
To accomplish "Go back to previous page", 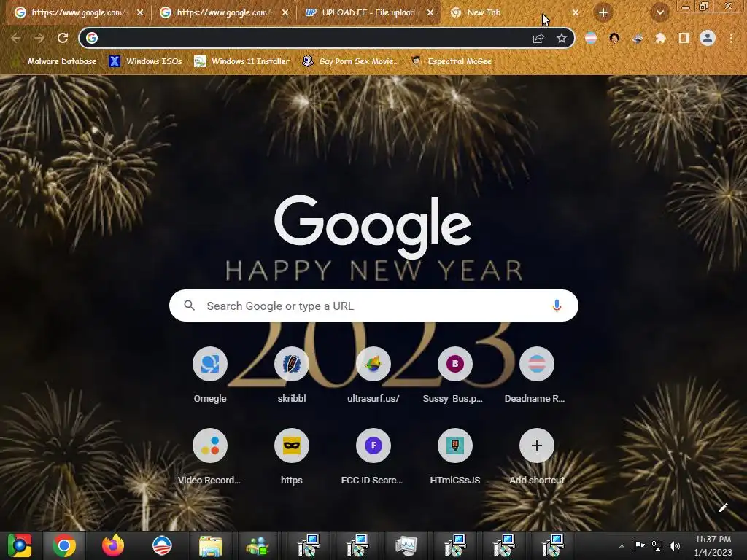I will tap(16, 38).
